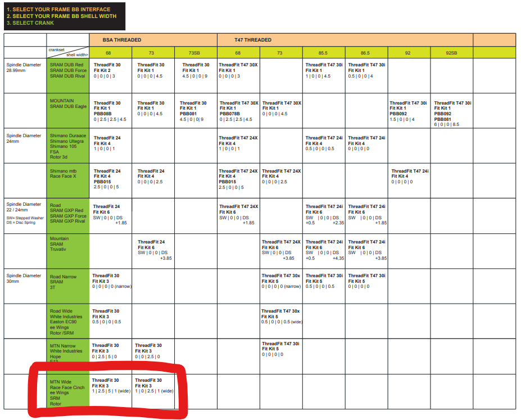The height and width of the screenshot is (420, 521).
Task: Click Road Narrow T47 30i 0.5|0|0|0.5 cell
Action: [x=324, y=286]
